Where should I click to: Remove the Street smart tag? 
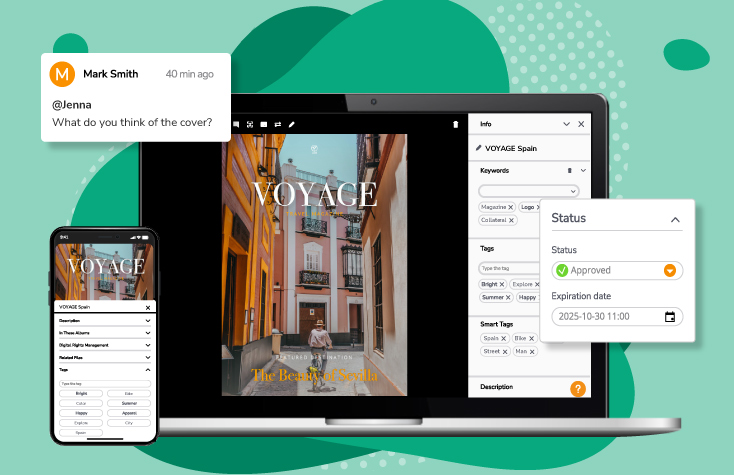[505, 351]
